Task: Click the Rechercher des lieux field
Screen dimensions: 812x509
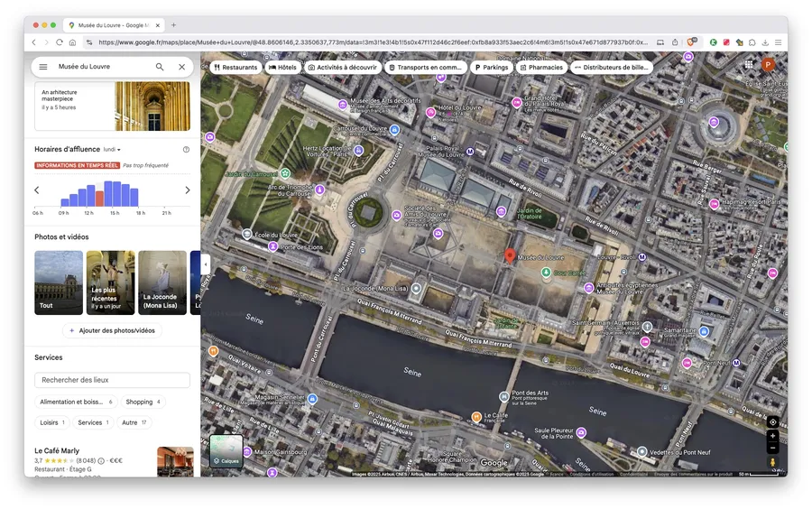Action: tap(113, 380)
